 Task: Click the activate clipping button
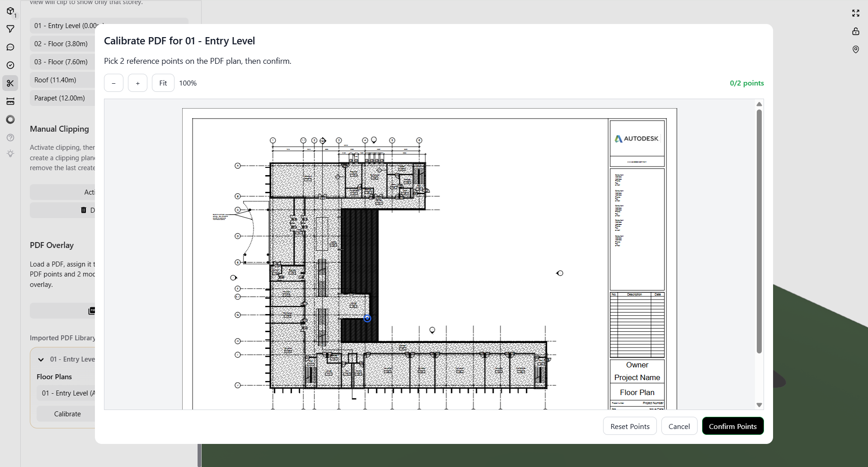[x=62, y=192]
